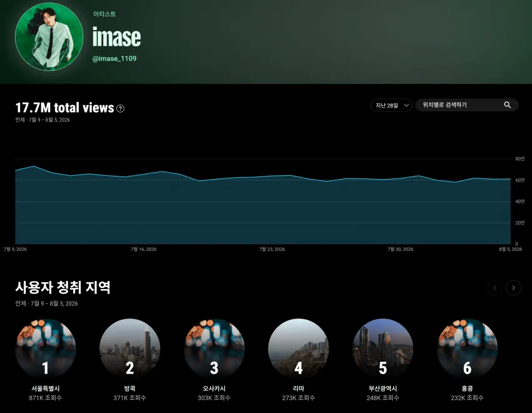Click the 방콕 city name
The height and width of the screenshot is (413, 532).
130,389
